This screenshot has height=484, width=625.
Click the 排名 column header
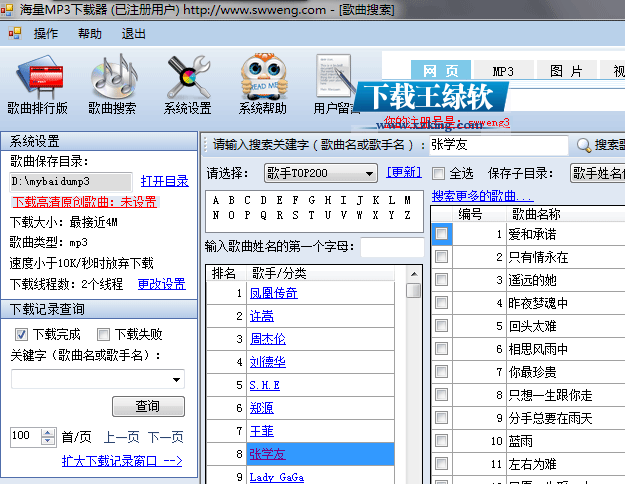pyautogui.click(x=224, y=273)
